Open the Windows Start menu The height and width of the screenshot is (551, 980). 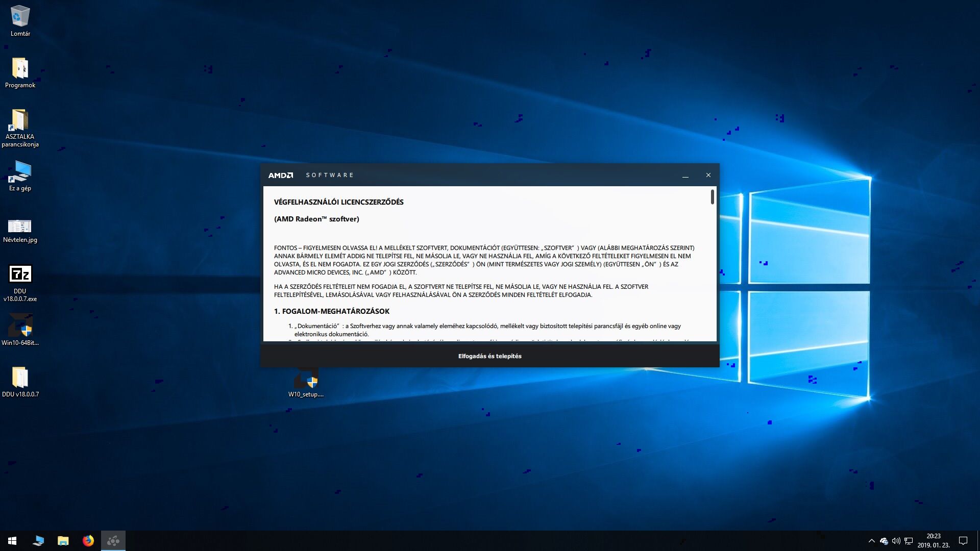point(12,541)
